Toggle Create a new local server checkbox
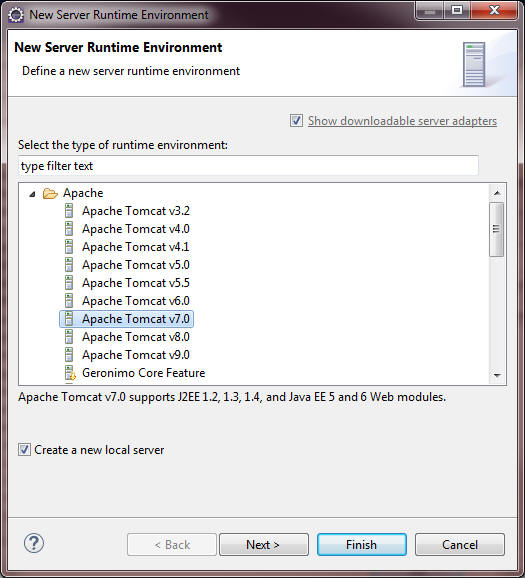Viewport: 525px width, 578px height. click(x=24, y=450)
